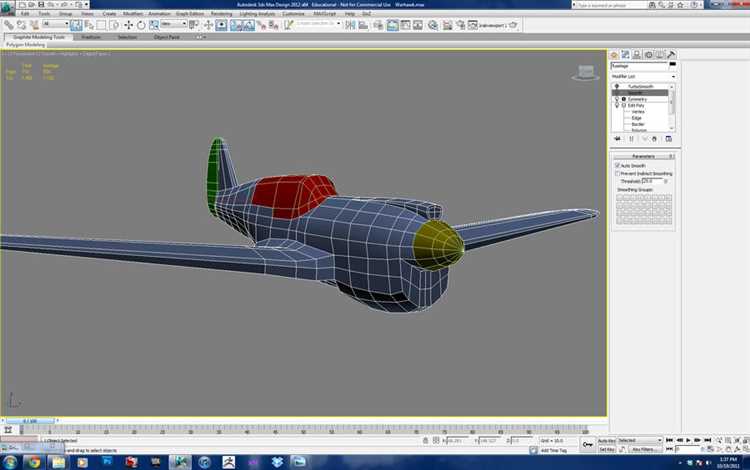Open the selection filter 'All' dropdown
The width and height of the screenshot is (750, 470).
tap(55, 24)
